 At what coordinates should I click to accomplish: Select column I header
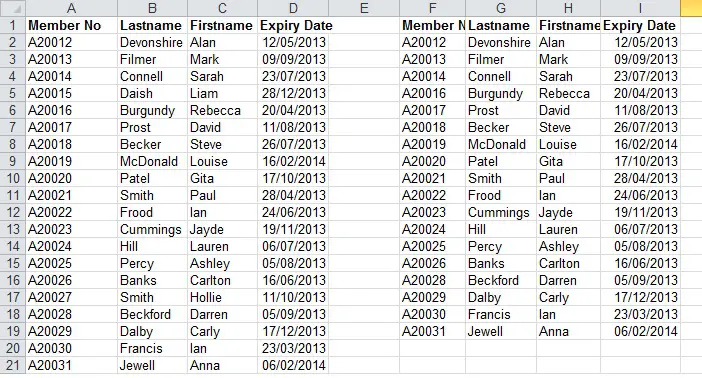(x=640, y=8)
